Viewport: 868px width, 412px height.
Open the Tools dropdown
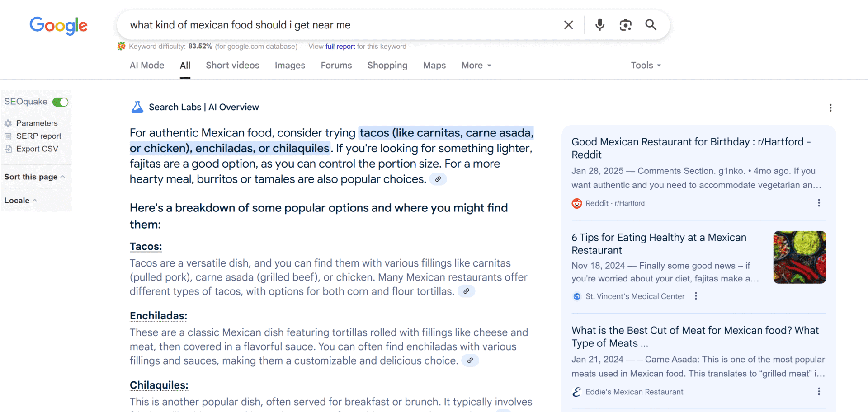click(646, 66)
